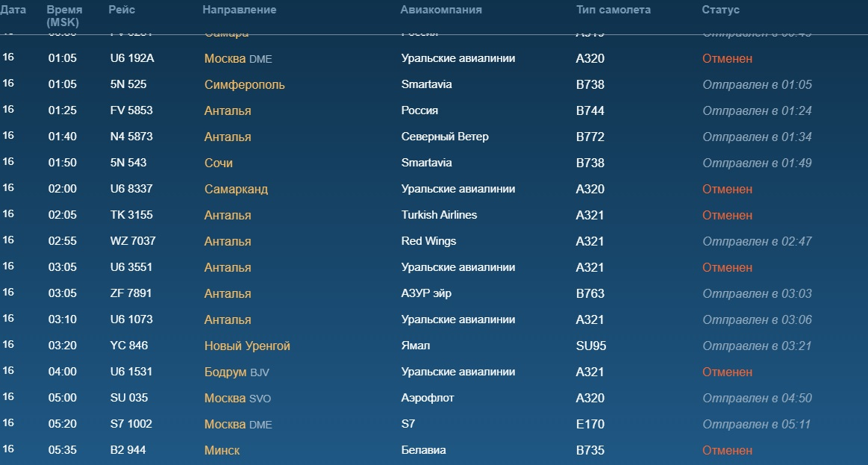This screenshot has height=465, width=868.
Task: Click airline Ямал
Action: [416, 346]
